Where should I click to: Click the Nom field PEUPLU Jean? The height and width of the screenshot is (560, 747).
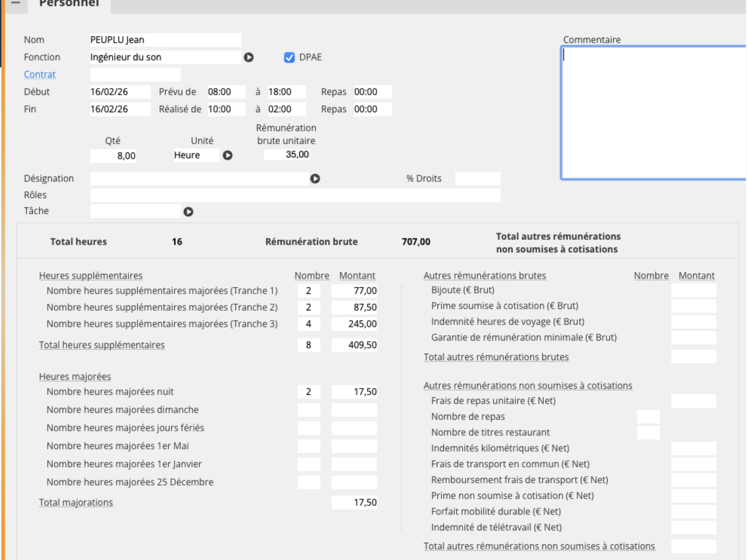click(x=165, y=40)
